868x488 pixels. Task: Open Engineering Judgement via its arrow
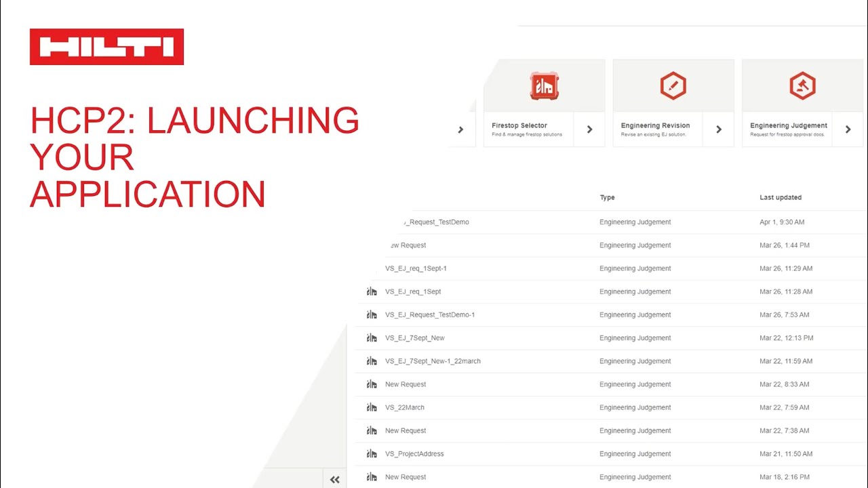pyautogui.click(x=848, y=129)
